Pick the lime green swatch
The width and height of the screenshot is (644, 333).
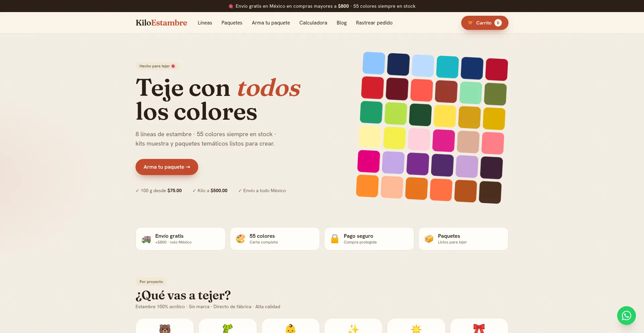pyautogui.click(x=396, y=113)
